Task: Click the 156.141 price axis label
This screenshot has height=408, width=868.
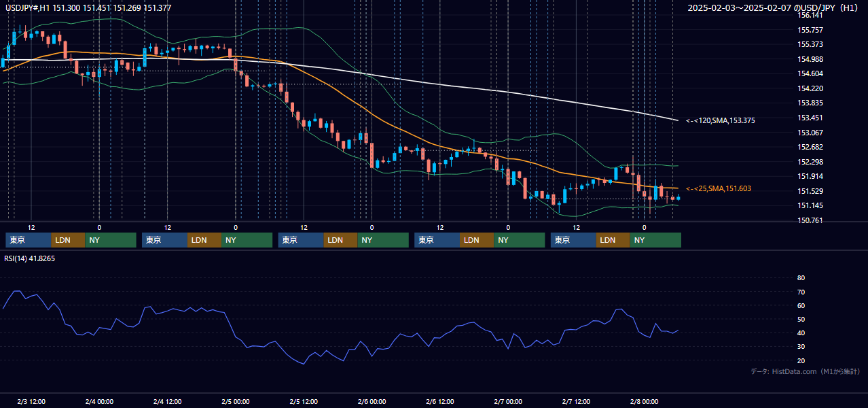Action: click(810, 16)
